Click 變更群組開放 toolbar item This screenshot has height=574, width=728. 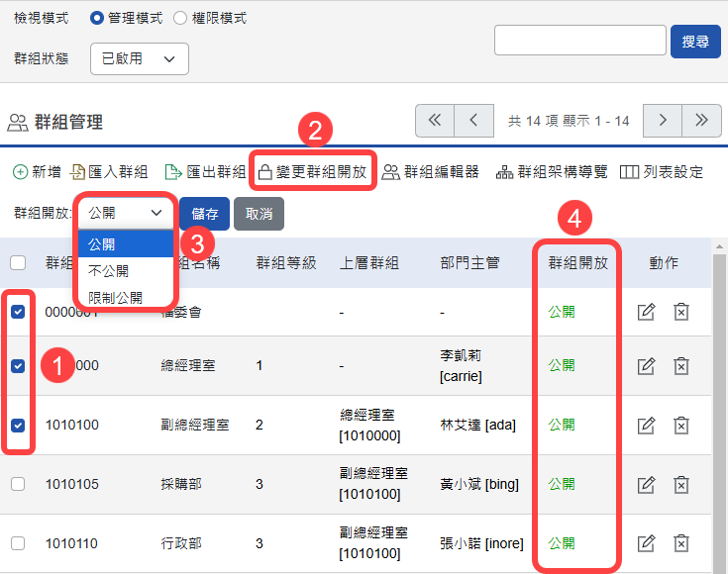[x=312, y=172]
